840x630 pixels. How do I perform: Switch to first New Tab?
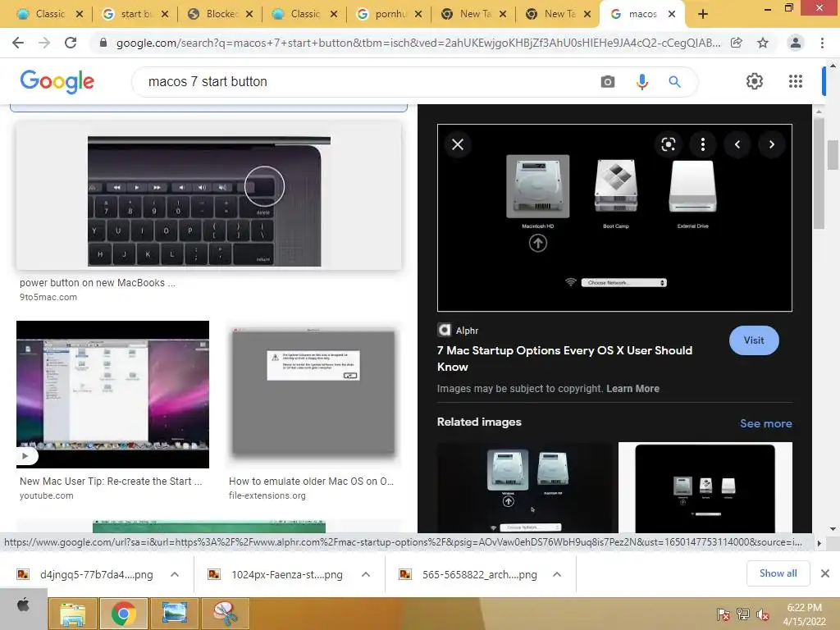pos(466,14)
